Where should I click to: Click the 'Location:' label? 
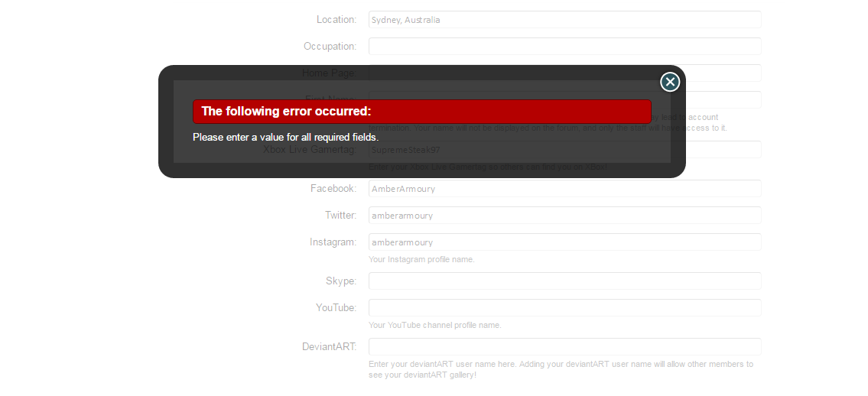[x=336, y=19]
